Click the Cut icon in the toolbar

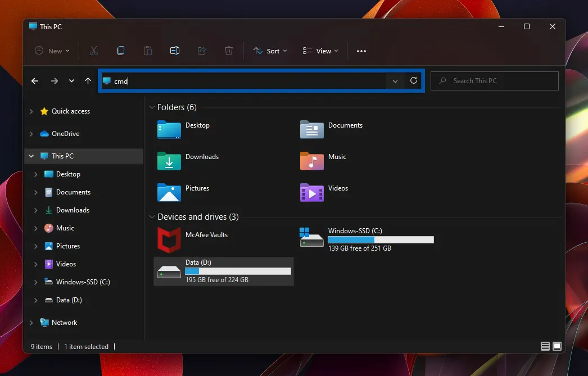(94, 51)
